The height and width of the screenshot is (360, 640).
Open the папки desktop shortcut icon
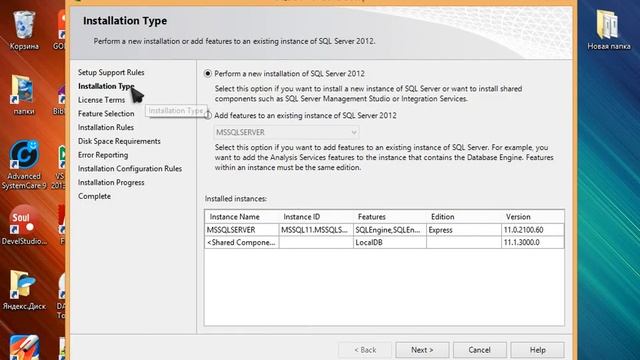click(24, 95)
